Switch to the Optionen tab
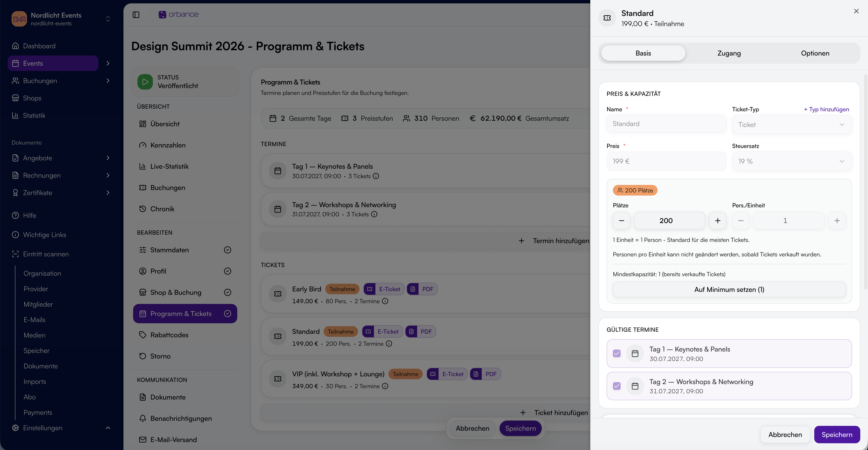Image resolution: width=868 pixels, height=450 pixels. [x=815, y=53]
